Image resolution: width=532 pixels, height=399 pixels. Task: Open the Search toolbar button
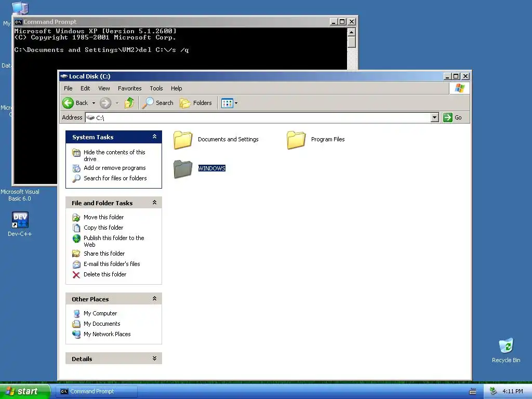(x=158, y=103)
